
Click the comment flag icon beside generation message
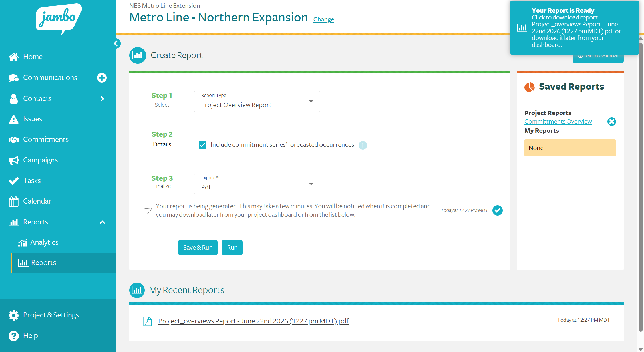click(148, 211)
